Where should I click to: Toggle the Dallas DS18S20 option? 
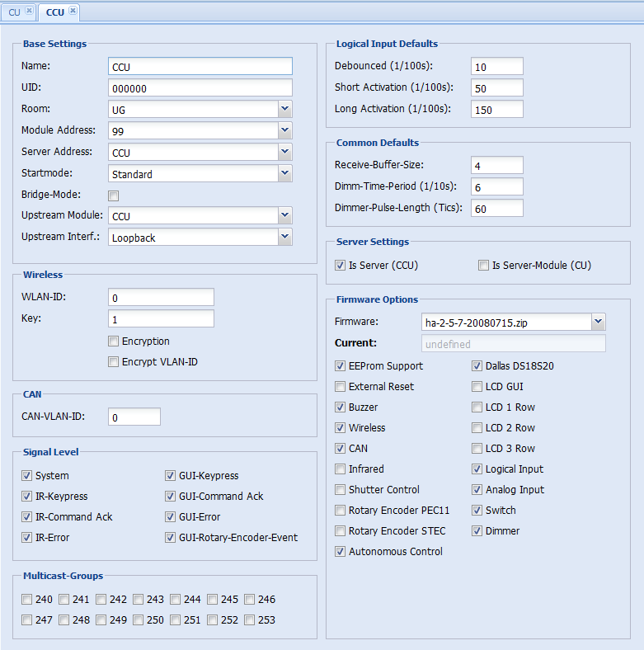(x=477, y=366)
